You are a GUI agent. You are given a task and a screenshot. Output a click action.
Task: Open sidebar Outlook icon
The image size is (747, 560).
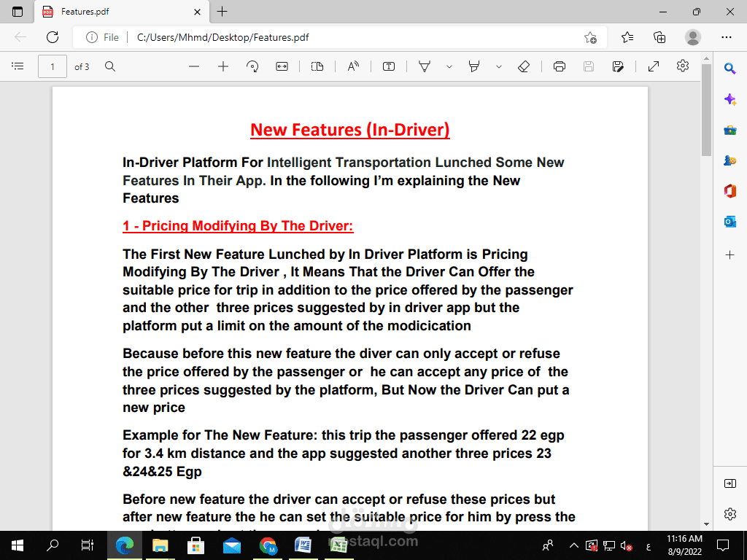point(729,222)
